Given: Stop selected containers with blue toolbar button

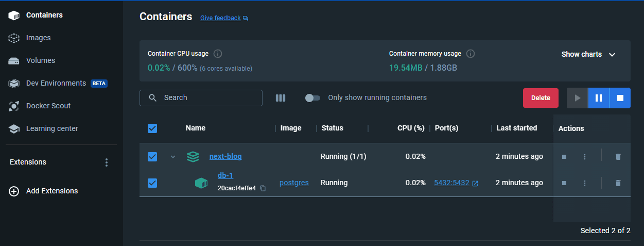Looking at the screenshot, I should pos(620,98).
